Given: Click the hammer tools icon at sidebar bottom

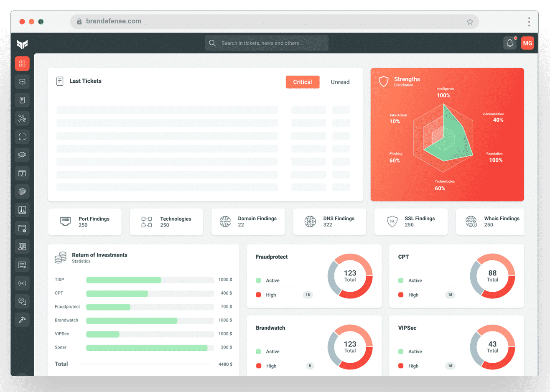Looking at the screenshot, I should point(22,320).
